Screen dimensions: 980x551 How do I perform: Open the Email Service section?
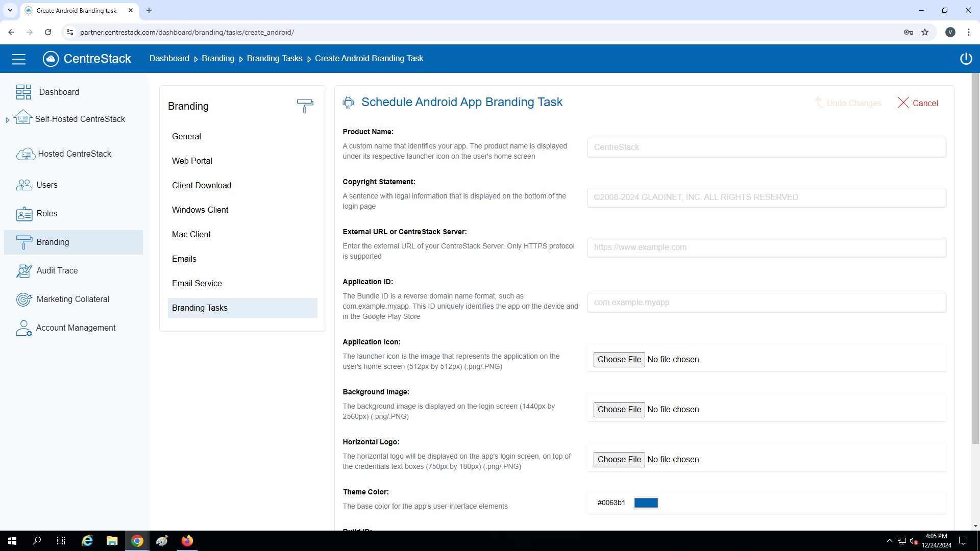[x=242, y=283]
